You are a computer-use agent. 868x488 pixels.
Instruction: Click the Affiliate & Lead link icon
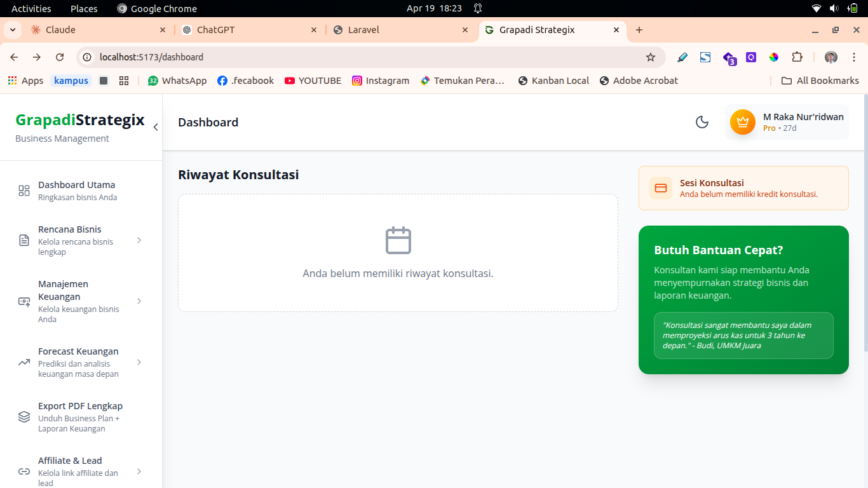click(x=24, y=471)
